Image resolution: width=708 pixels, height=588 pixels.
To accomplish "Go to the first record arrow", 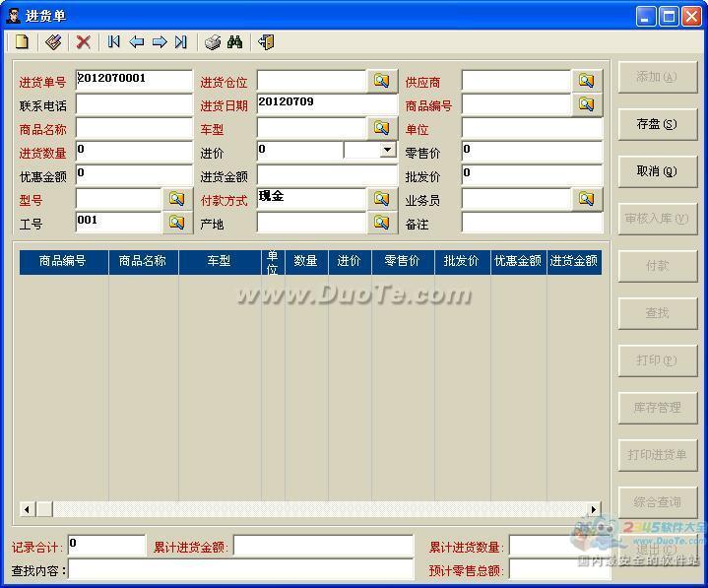I will click(x=114, y=42).
